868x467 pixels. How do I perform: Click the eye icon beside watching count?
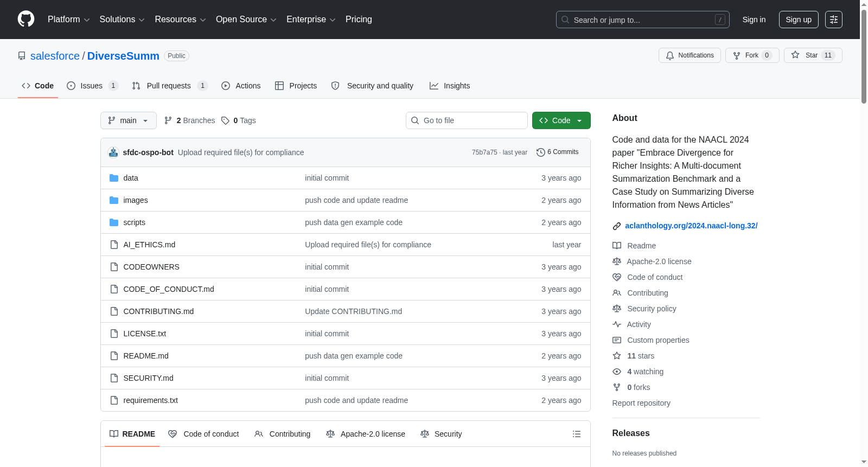tap(617, 372)
